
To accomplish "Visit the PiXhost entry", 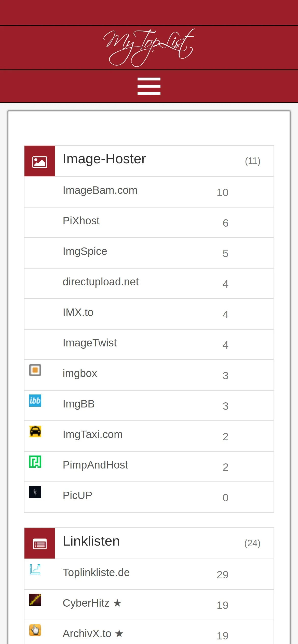I will pos(81,221).
